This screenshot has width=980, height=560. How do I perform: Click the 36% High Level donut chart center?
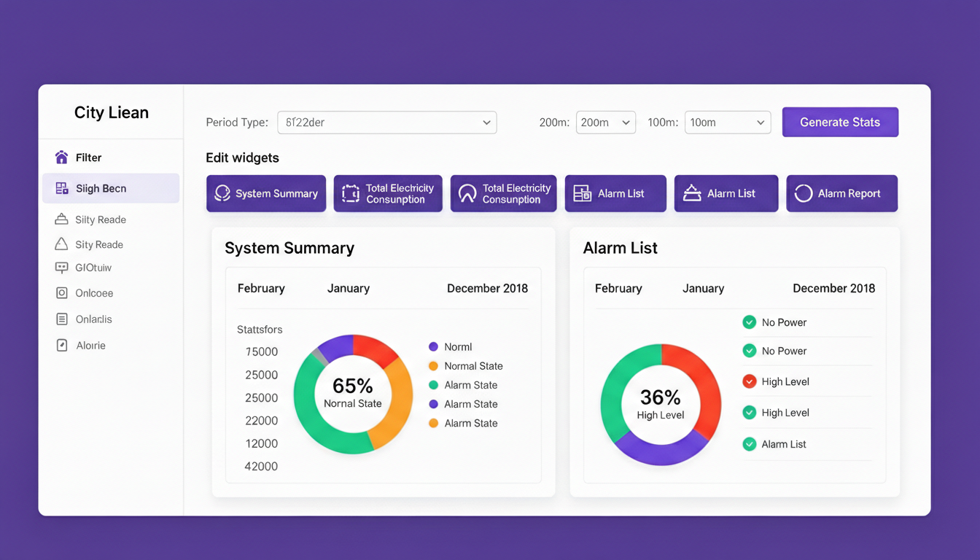click(661, 404)
